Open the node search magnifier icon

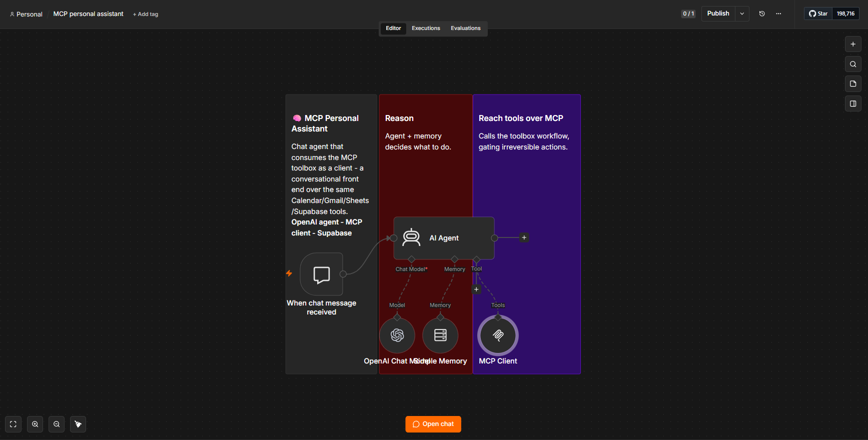[x=853, y=64]
